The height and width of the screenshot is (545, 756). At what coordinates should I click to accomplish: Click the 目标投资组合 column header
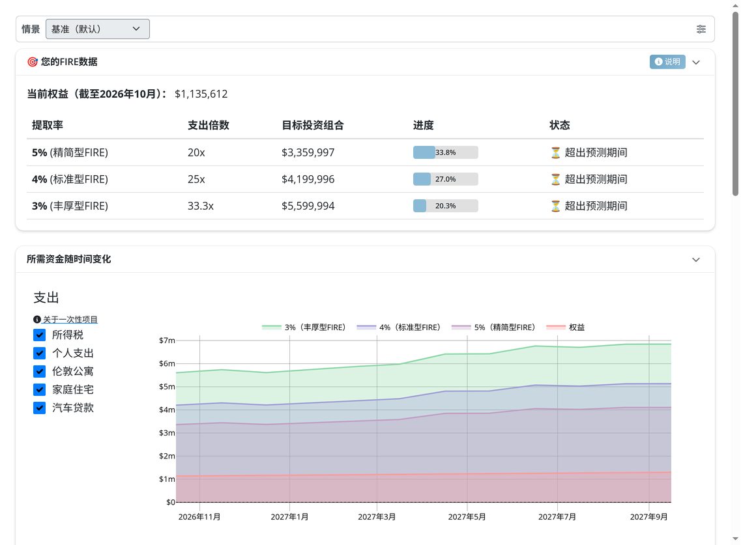pyautogui.click(x=313, y=125)
